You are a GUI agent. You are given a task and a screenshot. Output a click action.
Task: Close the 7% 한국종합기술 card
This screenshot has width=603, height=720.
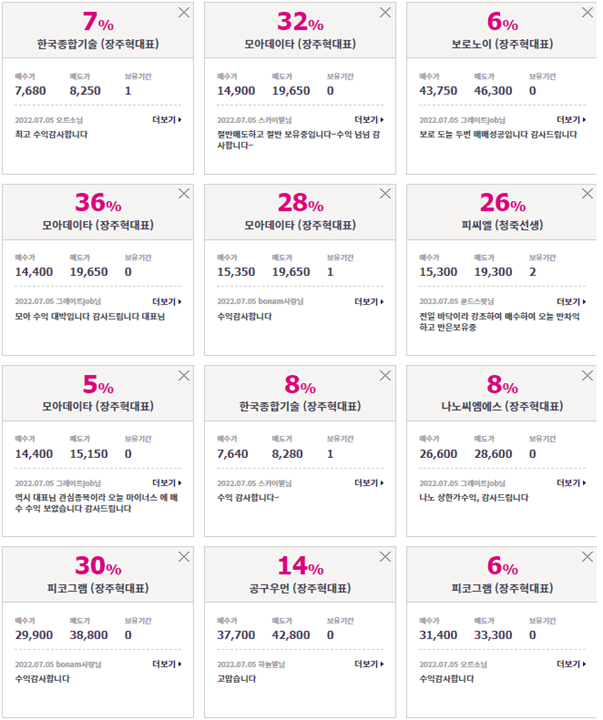pyautogui.click(x=184, y=12)
